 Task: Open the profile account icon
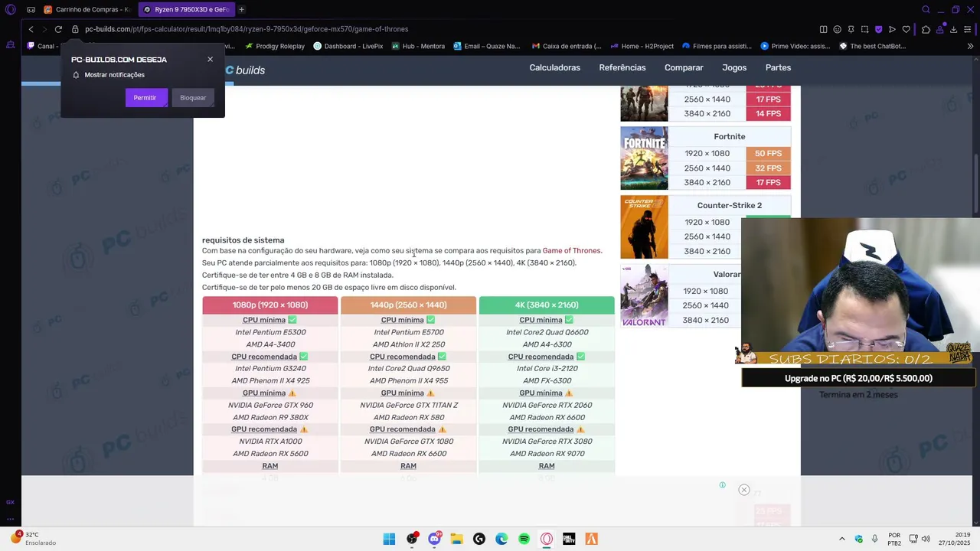(x=939, y=29)
